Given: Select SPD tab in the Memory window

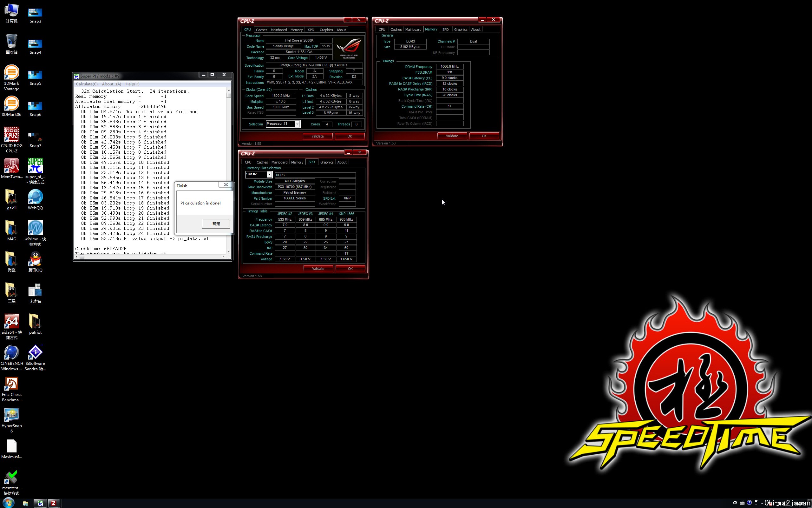Looking at the screenshot, I should click(x=445, y=30).
